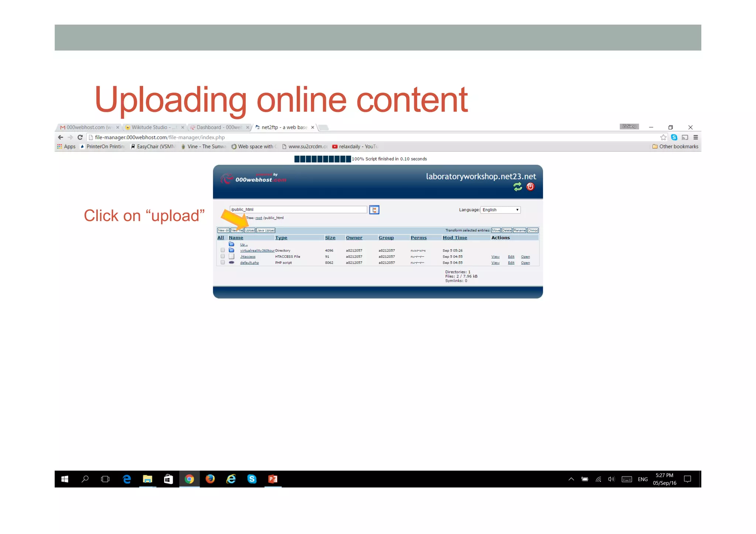This screenshot has width=756, height=534.
Task: Click the directory tree browse icon
Action: pos(374,210)
